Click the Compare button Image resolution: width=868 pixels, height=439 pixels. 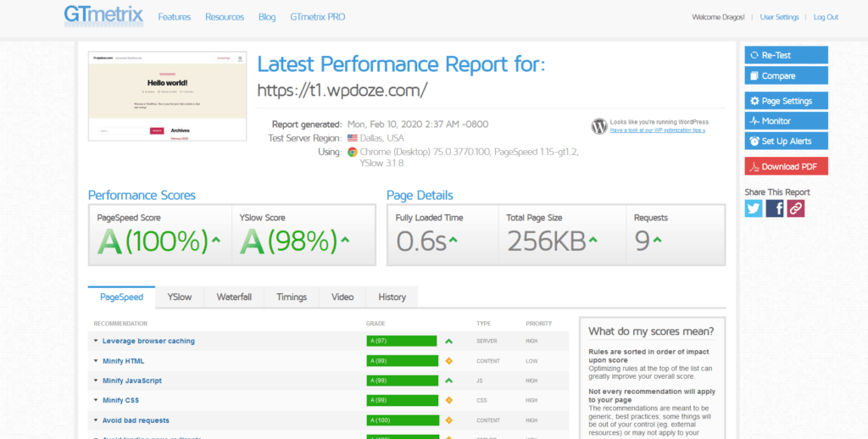(x=786, y=75)
